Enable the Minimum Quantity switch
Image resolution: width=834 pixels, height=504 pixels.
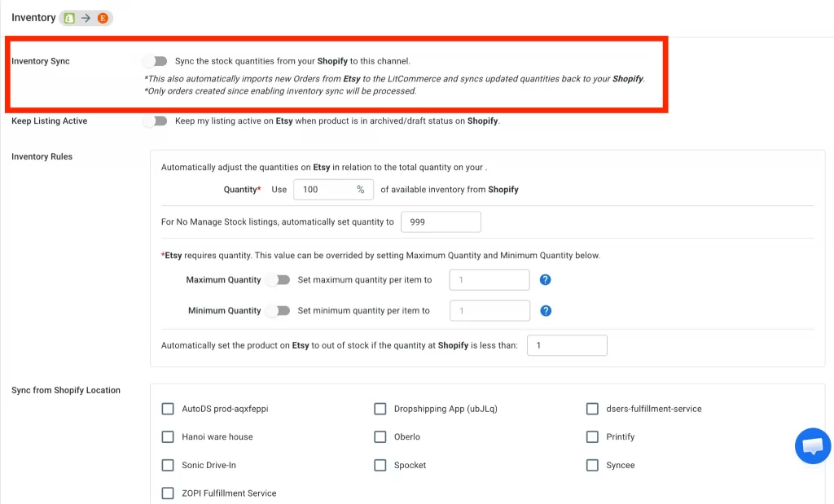click(279, 310)
